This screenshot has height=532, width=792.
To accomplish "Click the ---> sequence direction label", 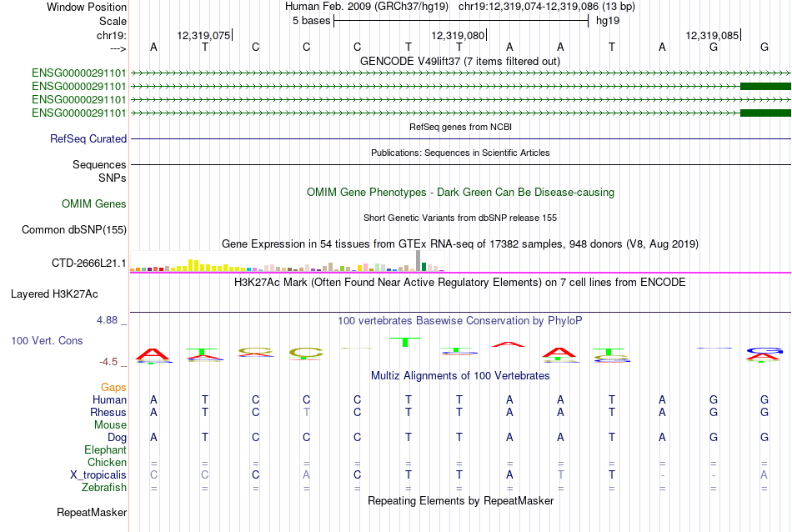I will click(118, 48).
